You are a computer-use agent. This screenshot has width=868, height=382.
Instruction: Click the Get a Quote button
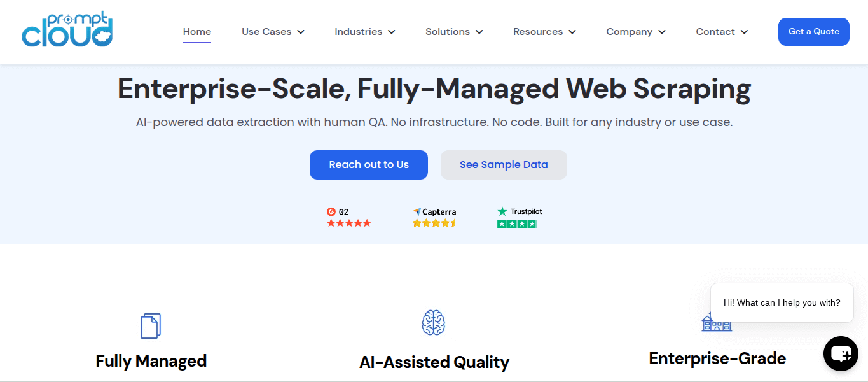(x=814, y=32)
